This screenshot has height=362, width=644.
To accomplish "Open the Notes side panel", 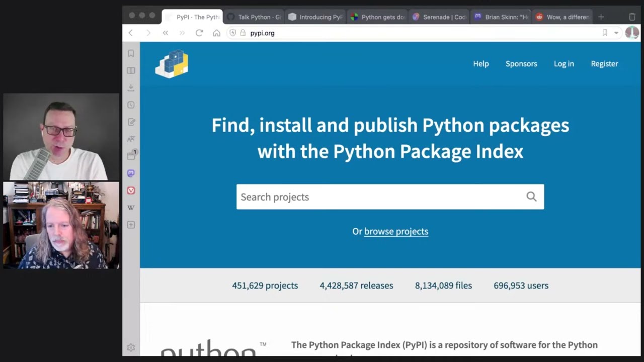I will pos(131,122).
